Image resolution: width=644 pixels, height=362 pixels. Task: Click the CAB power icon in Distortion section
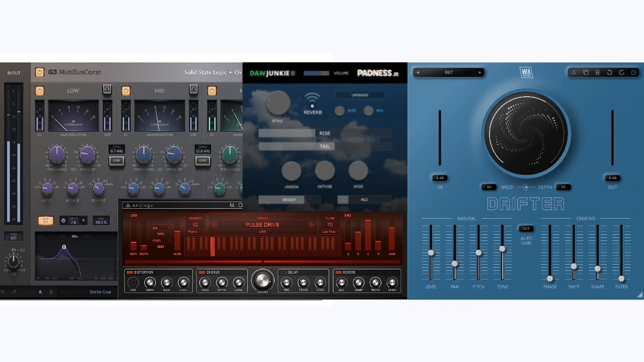point(132,282)
